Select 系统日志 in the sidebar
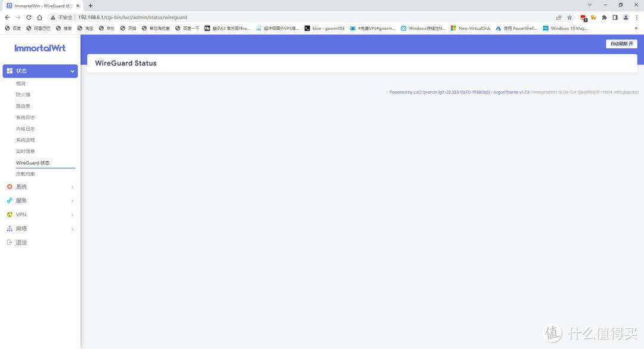The width and height of the screenshot is (644, 349). 26,118
